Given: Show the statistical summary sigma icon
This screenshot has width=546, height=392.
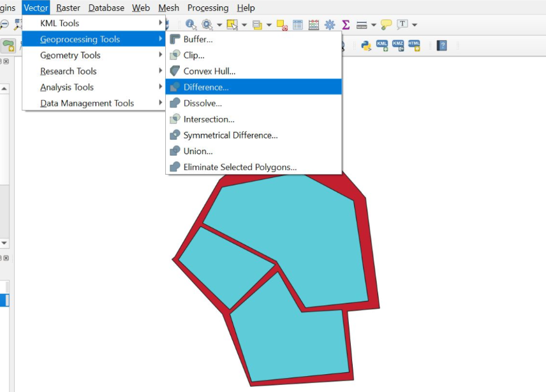Looking at the screenshot, I should point(346,25).
